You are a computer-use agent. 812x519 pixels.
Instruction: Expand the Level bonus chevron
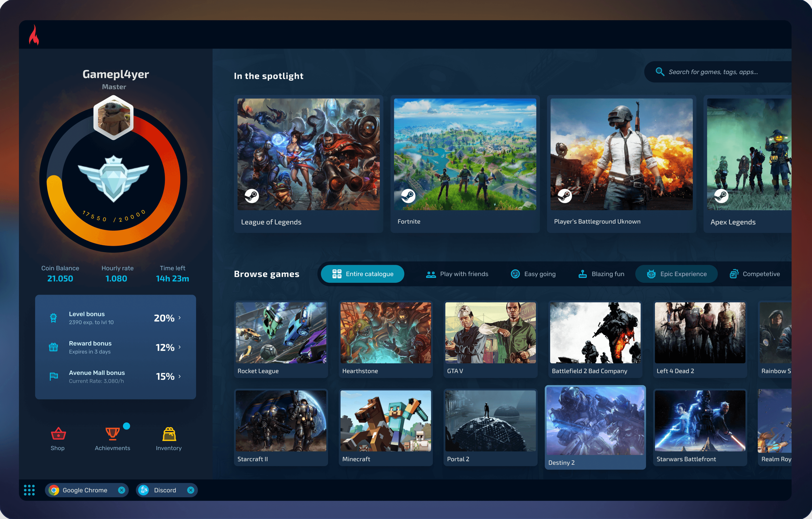(x=179, y=317)
